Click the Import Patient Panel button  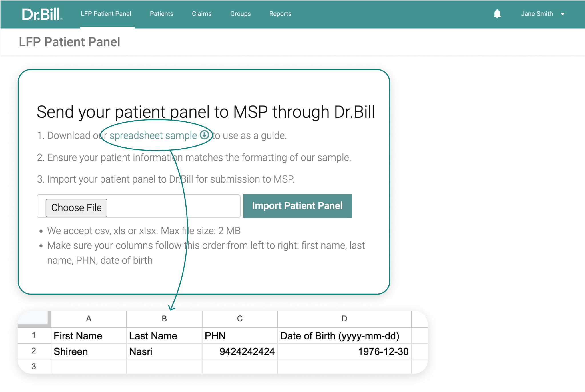point(297,206)
